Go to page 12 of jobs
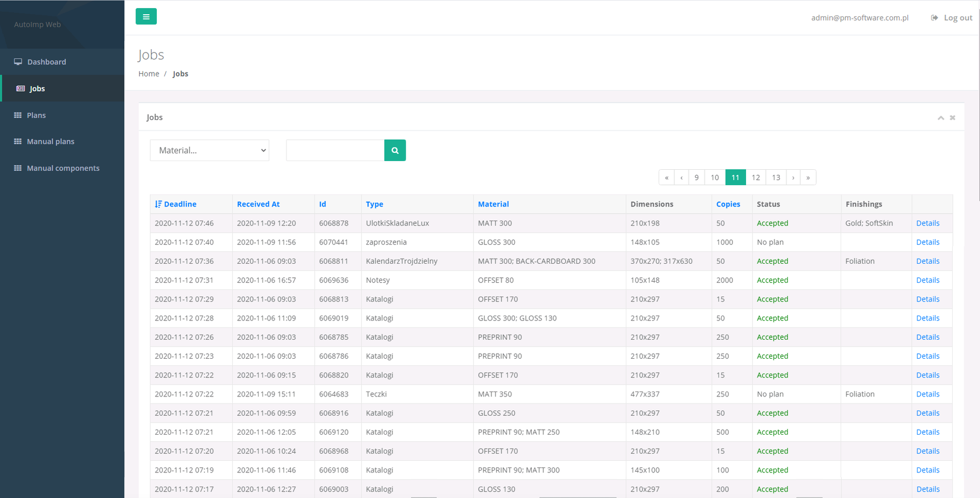The image size is (980, 498). point(755,177)
